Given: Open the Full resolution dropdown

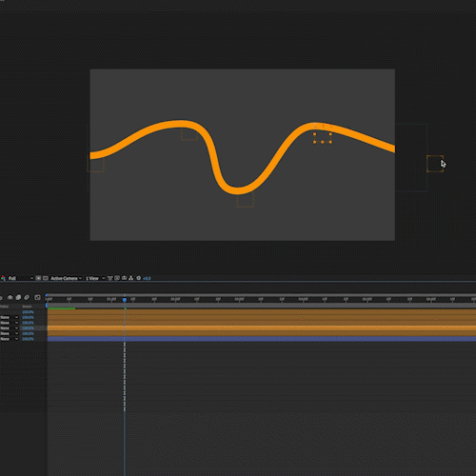Looking at the screenshot, I should [21, 278].
